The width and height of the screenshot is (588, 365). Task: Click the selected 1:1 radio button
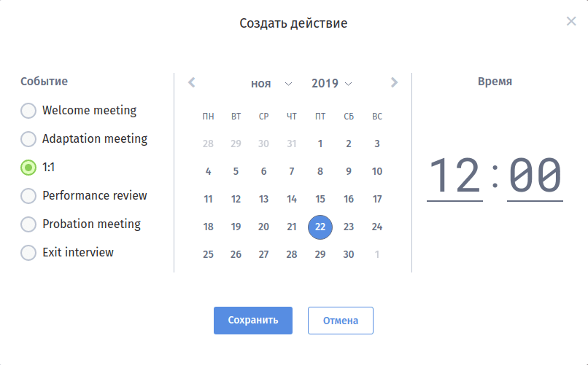pyautogui.click(x=28, y=168)
